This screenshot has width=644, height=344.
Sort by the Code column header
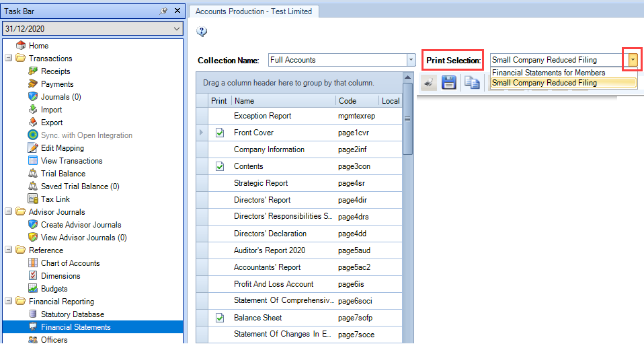point(357,101)
